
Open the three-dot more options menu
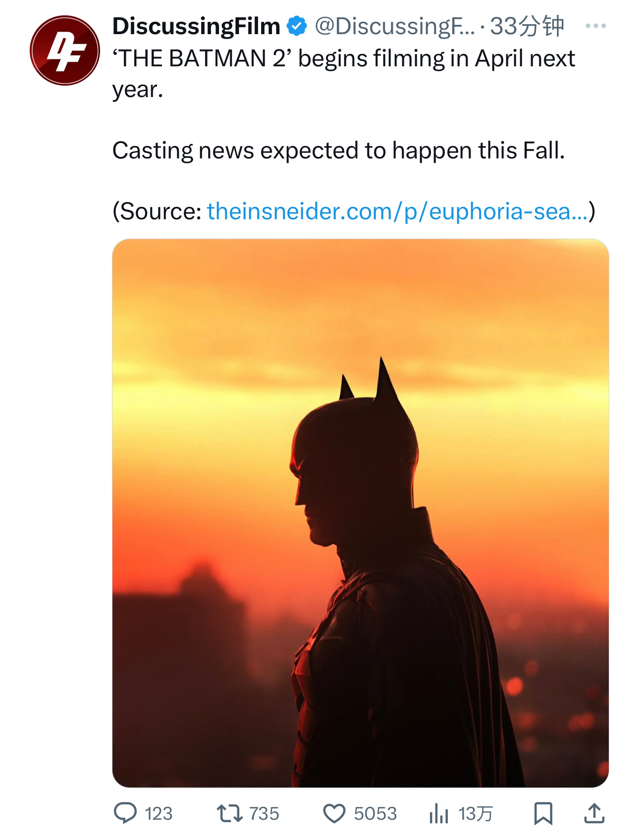[x=595, y=26]
